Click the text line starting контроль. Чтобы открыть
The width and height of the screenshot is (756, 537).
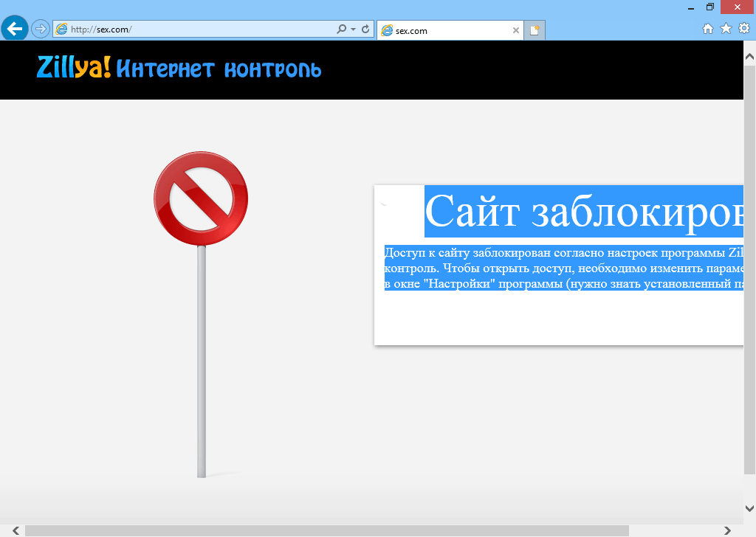(563, 268)
